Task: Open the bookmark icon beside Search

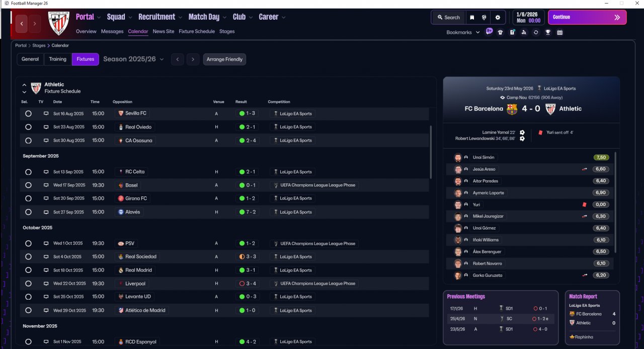Action: (x=472, y=17)
